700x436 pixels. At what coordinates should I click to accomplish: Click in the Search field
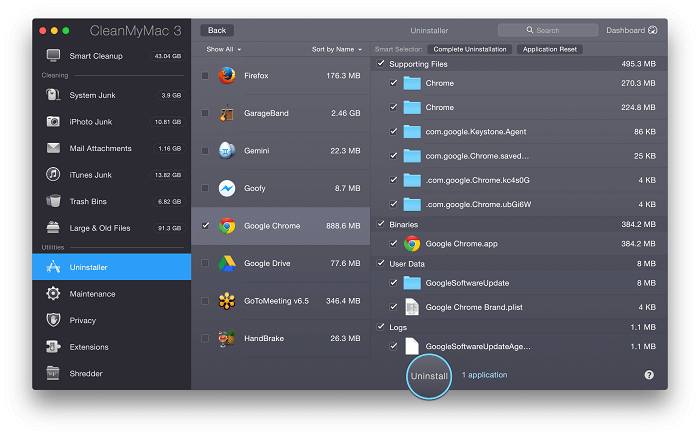click(x=548, y=30)
